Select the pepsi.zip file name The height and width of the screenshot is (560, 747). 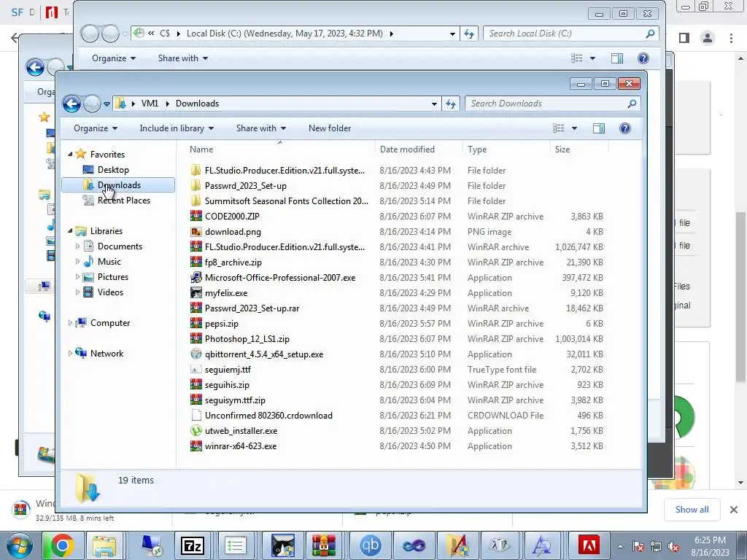click(222, 324)
